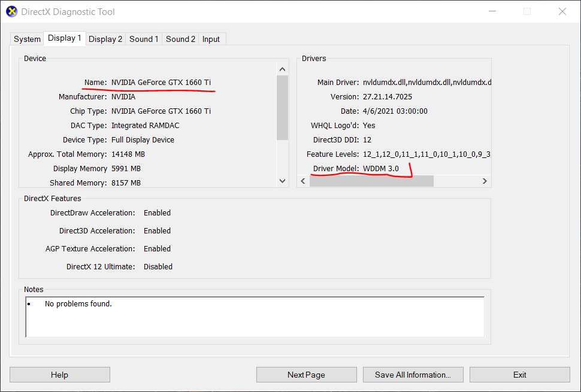581x392 pixels.
Task: Click the Next Page button
Action: click(x=307, y=375)
